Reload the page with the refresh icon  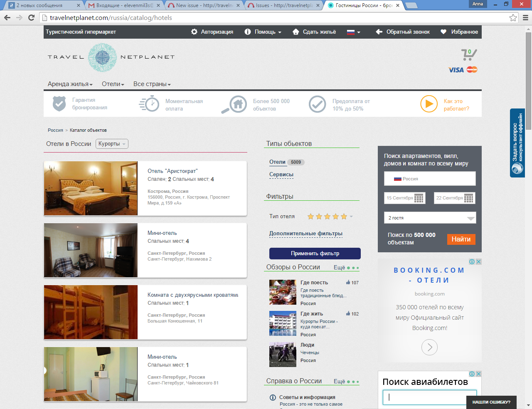(x=31, y=17)
